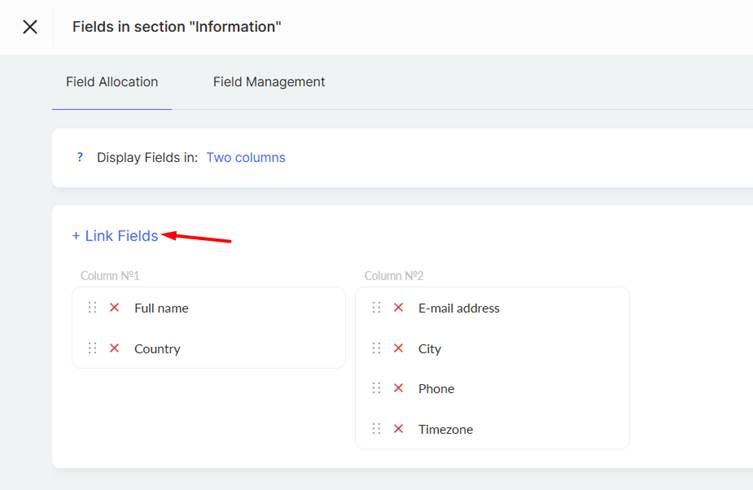Click drag handle beside Country
The image size is (753, 490).
(x=92, y=348)
